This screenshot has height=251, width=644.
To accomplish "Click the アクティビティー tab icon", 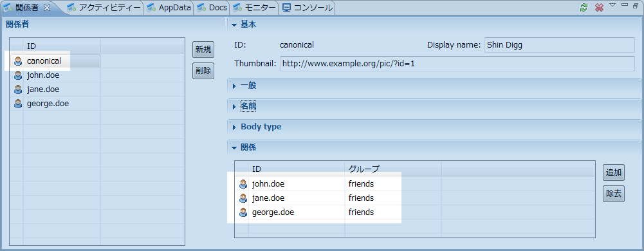I will coord(71,7).
